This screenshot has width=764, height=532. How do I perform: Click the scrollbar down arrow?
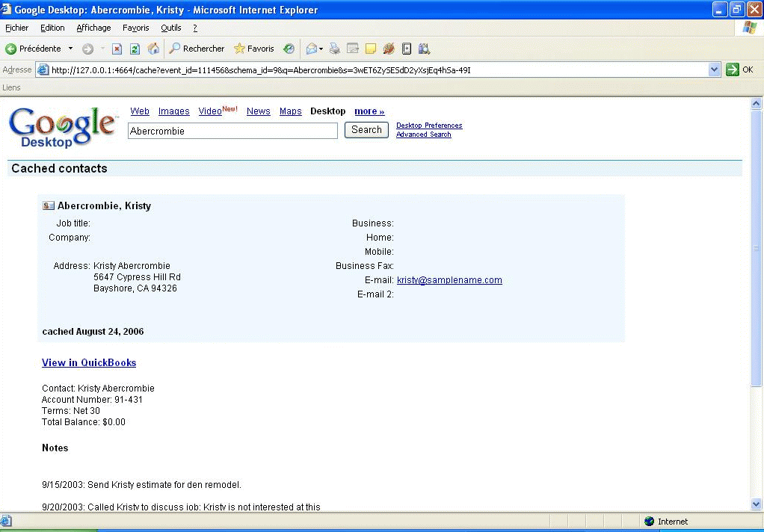[757, 504]
